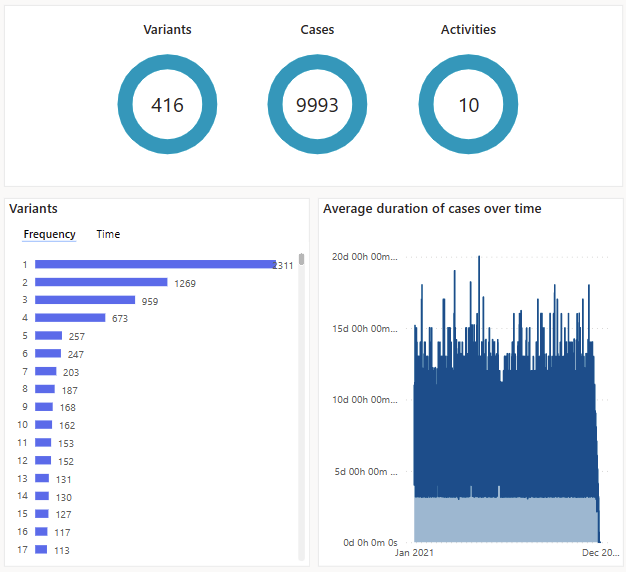Select variant 17 bar with 113 cases
This screenshot has height=572, width=626.
tap(41, 549)
